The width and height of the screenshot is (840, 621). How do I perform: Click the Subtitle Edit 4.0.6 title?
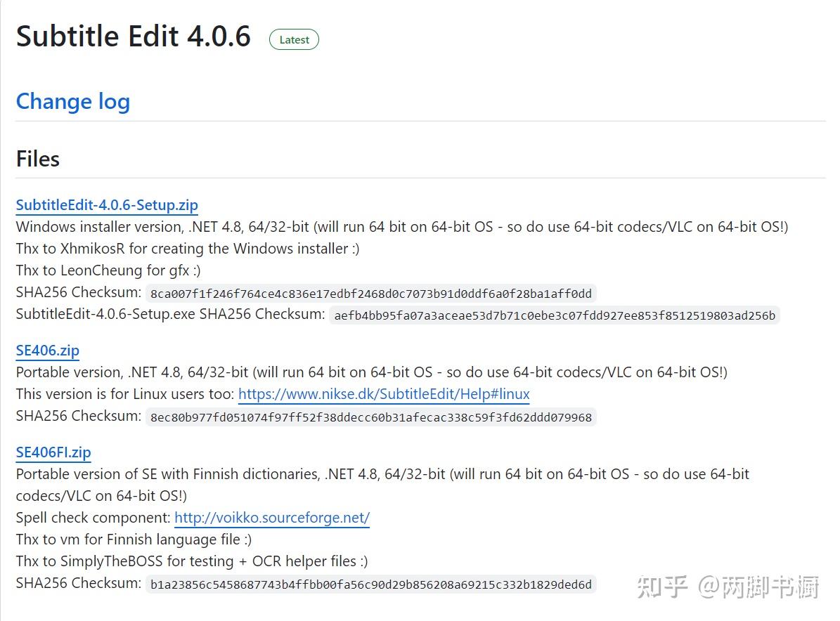pyautogui.click(x=134, y=37)
